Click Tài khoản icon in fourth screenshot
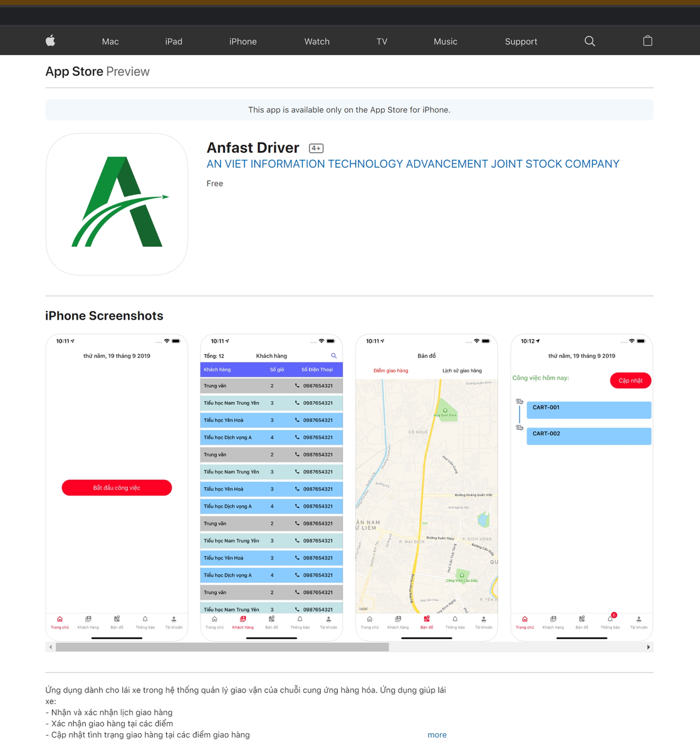Viewport: 700px width, 752px height. pyautogui.click(x=639, y=619)
